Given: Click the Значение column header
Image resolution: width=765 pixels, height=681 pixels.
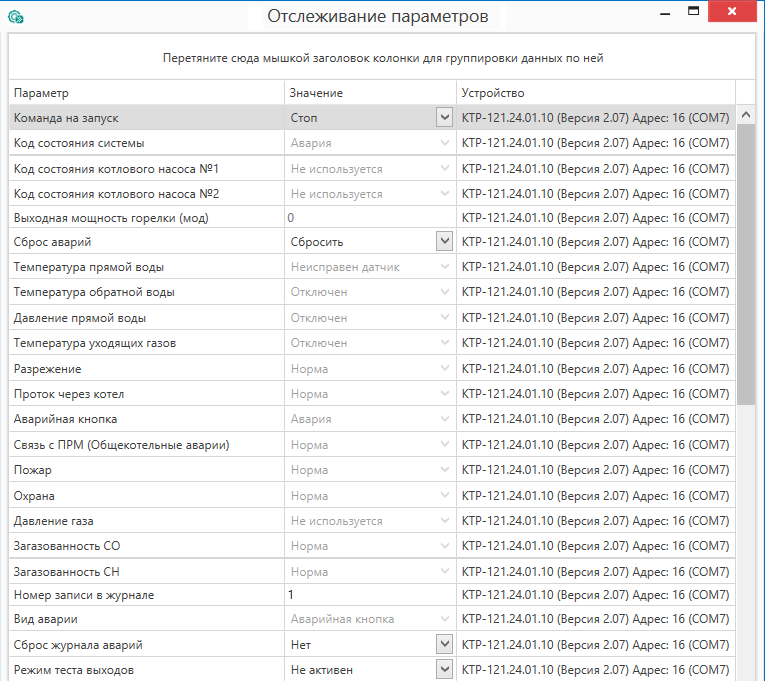Looking at the screenshot, I should click(x=370, y=93).
